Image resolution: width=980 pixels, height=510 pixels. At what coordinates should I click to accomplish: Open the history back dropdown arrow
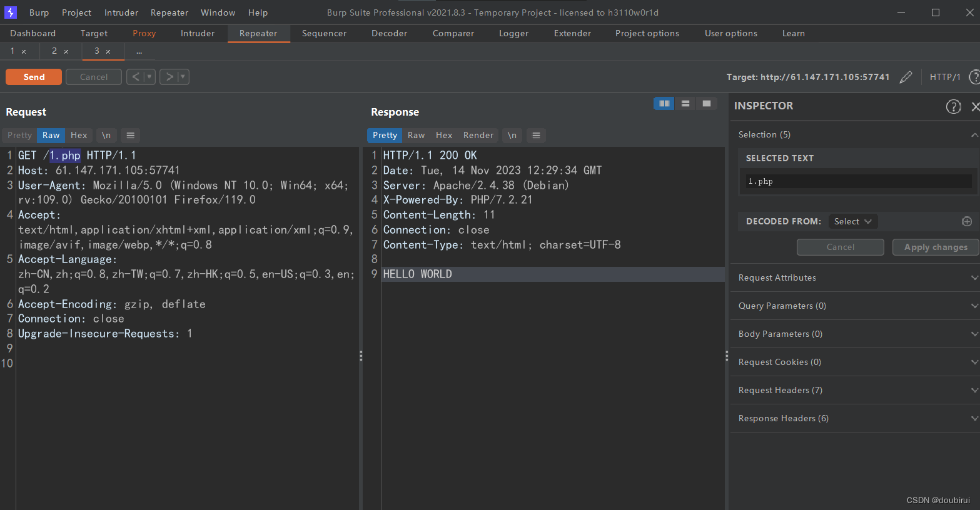point(149,77)
